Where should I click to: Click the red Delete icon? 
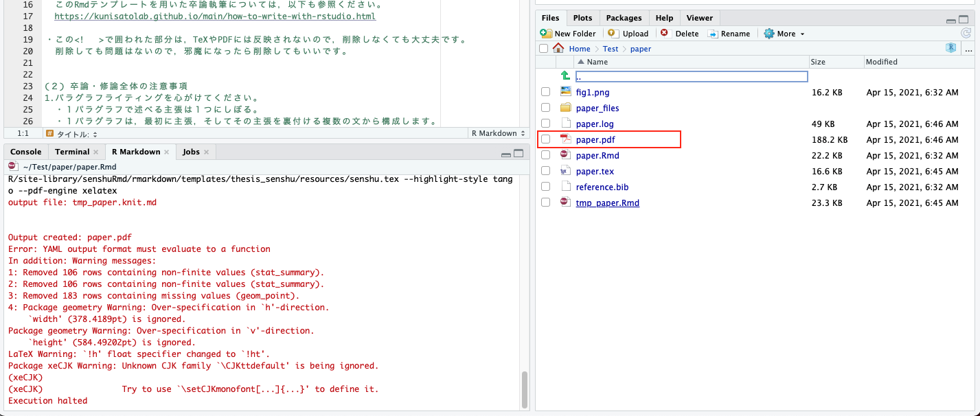665,34
